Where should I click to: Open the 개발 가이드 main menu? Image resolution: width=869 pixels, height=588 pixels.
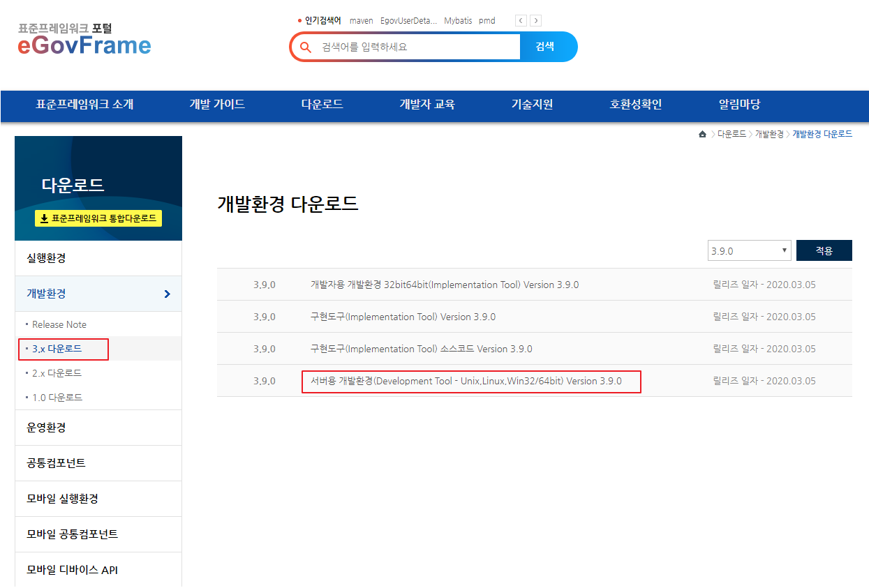pos(217,105)
